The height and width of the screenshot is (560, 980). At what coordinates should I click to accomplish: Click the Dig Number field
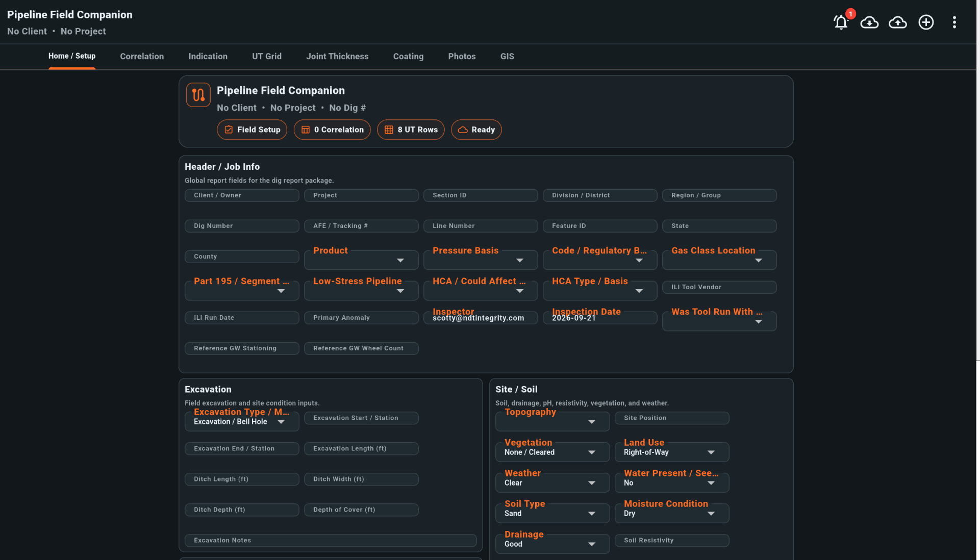(x=242, y=226)
